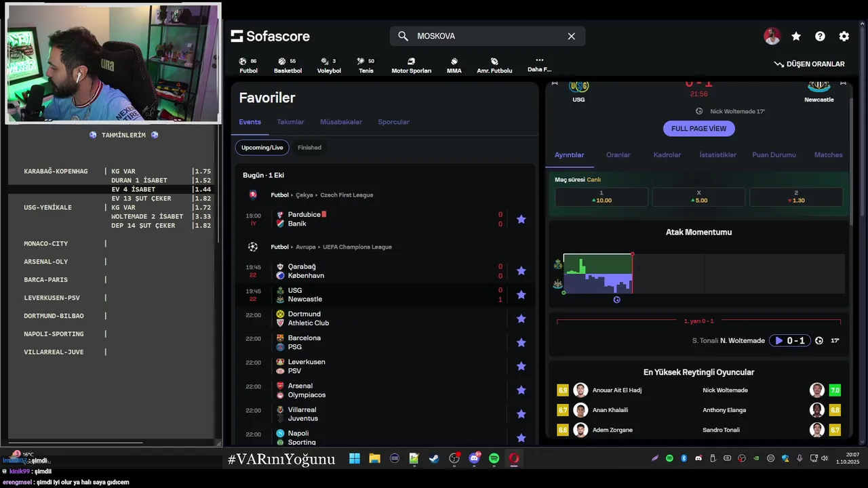868x488 pixels.
Task: Unfavorite the Dortmund vs Athletic Club match
Action: (x=521, y=319)
